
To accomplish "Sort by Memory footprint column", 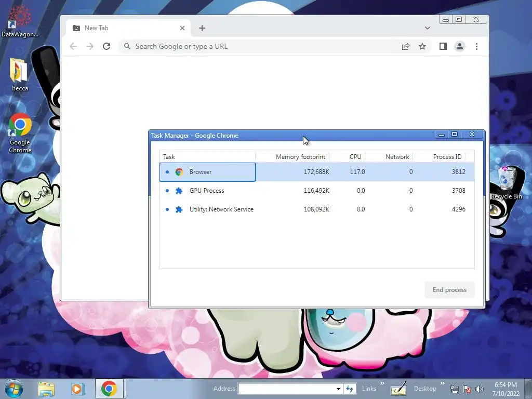I will pos(292,157).
